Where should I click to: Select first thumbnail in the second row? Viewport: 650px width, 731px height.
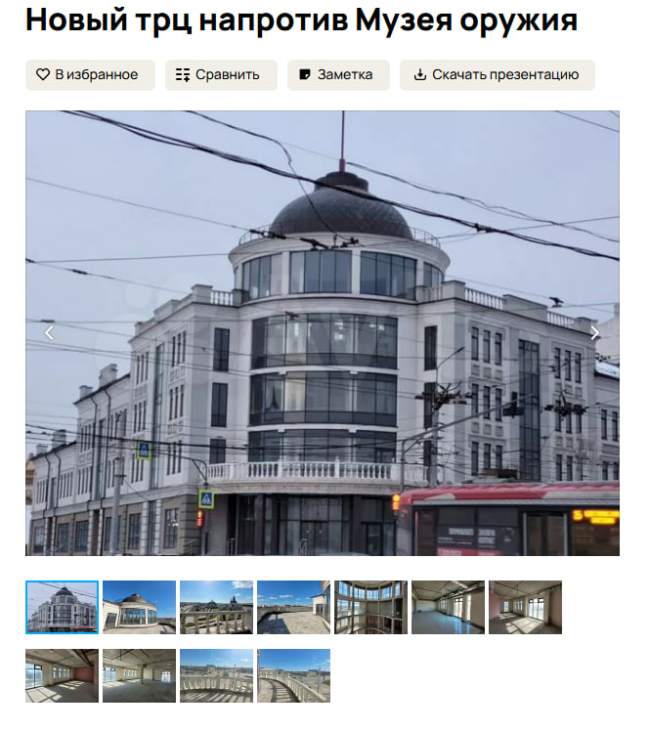pyautogui.click(x=62, y=676)
